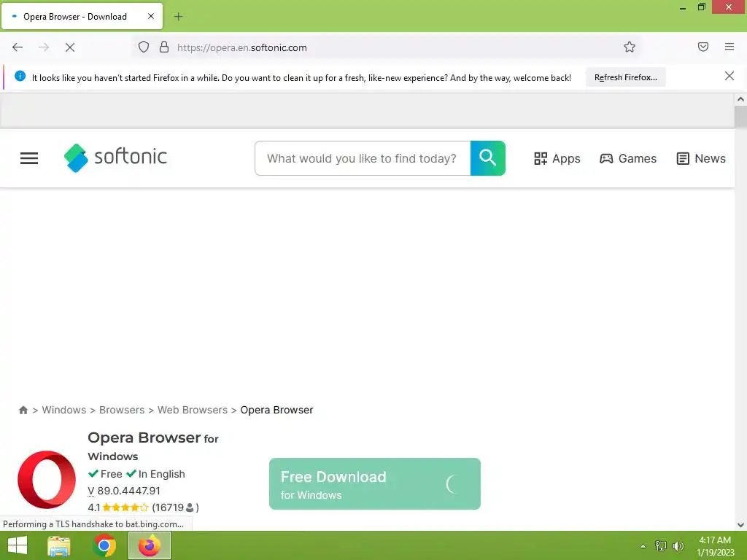The image size is (747, 560).
Task: Dismiss the Firefox refresh notification bar
Action: click(x=729, y=76)
